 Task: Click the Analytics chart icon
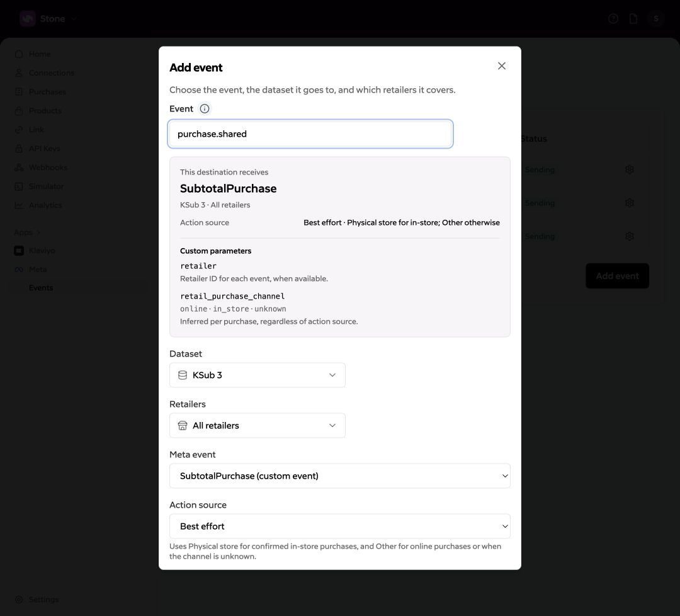point(19,205)
